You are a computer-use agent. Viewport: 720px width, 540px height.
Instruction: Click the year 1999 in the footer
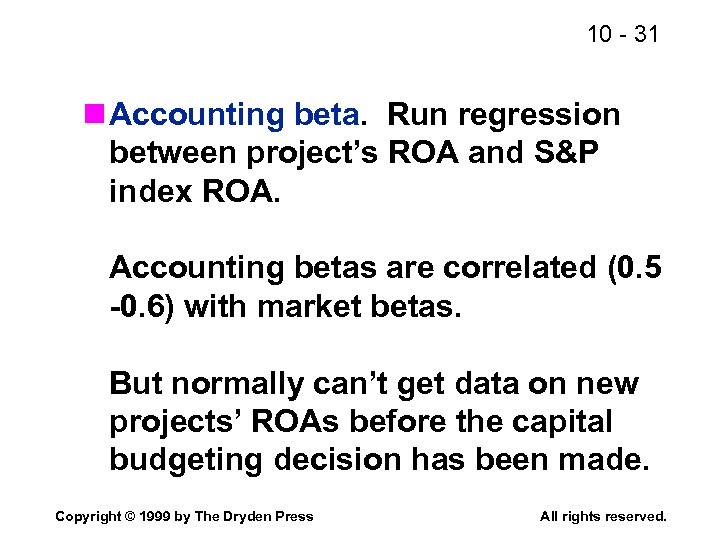pos(156,517)
